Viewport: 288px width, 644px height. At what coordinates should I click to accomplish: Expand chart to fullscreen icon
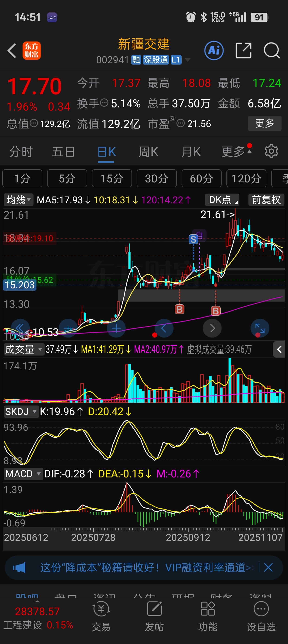click(260, 328)
